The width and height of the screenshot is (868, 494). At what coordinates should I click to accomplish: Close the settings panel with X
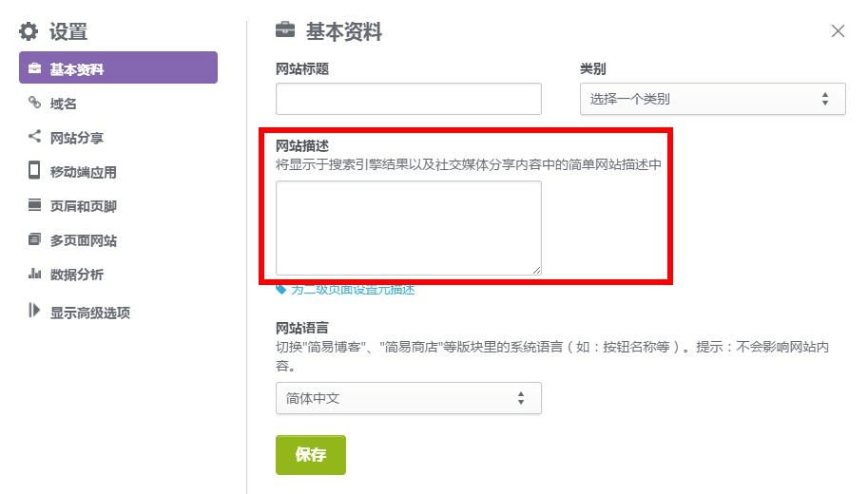tap(838, 31)
